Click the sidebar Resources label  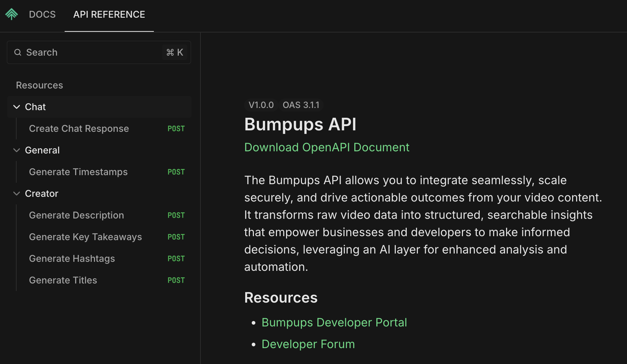click(40, 85)
